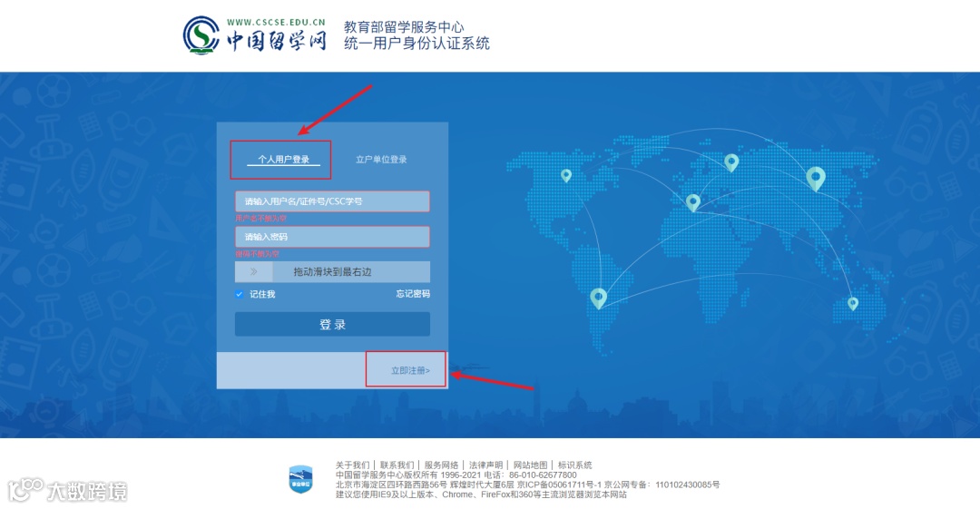Click the 京公网安备 110102430085号 text
The height and width of the screenshot is (509, 980).
point(661,485)
